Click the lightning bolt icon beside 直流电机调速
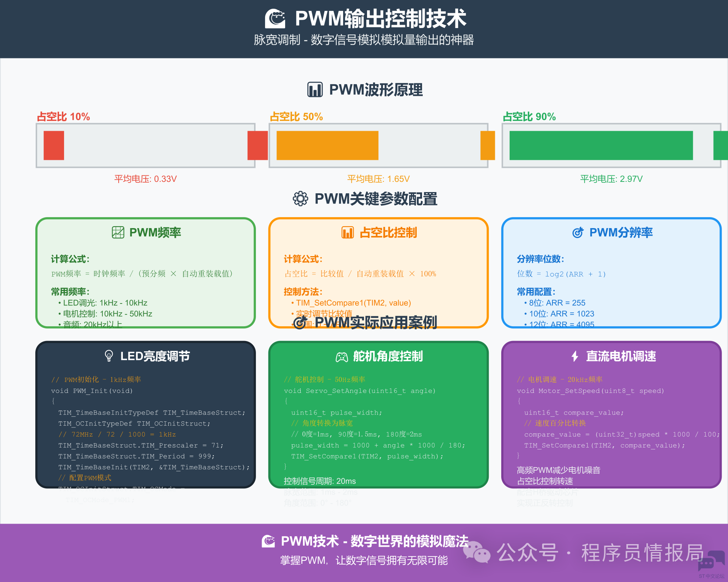The height and width of the screenshot is (582, 728). click(575, 356)
